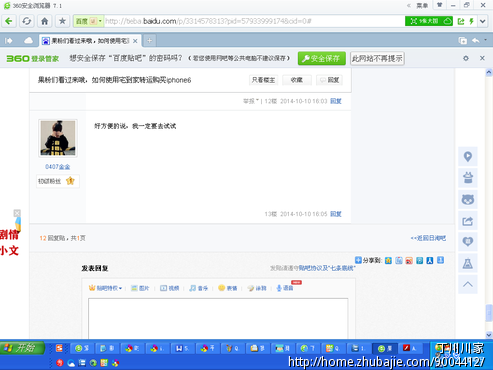Click the location pin sidebar icon
This screenshot has height=370, width=493.
coord(468,156)
